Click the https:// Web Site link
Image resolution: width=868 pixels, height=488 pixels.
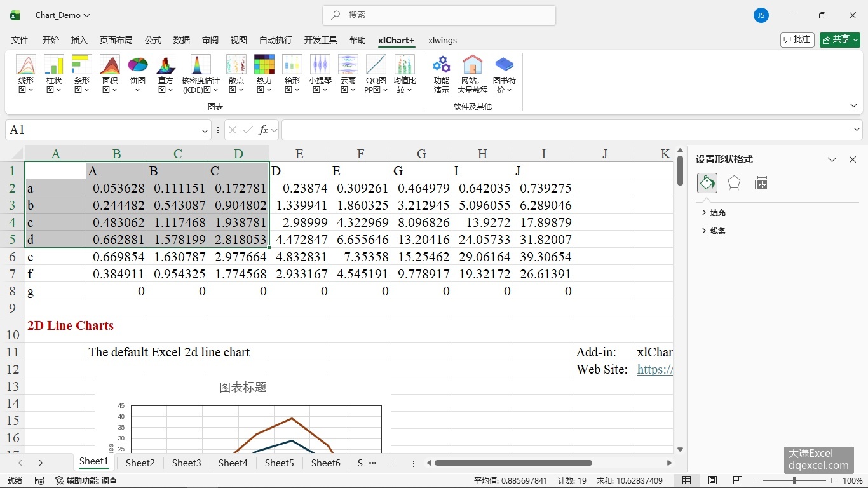654,369
